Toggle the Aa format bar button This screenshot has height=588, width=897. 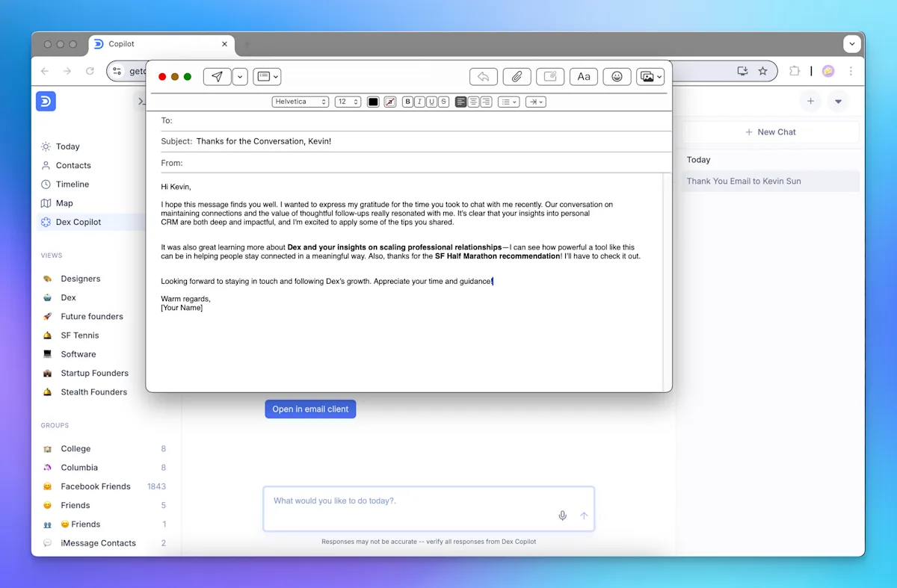[584, 76]
